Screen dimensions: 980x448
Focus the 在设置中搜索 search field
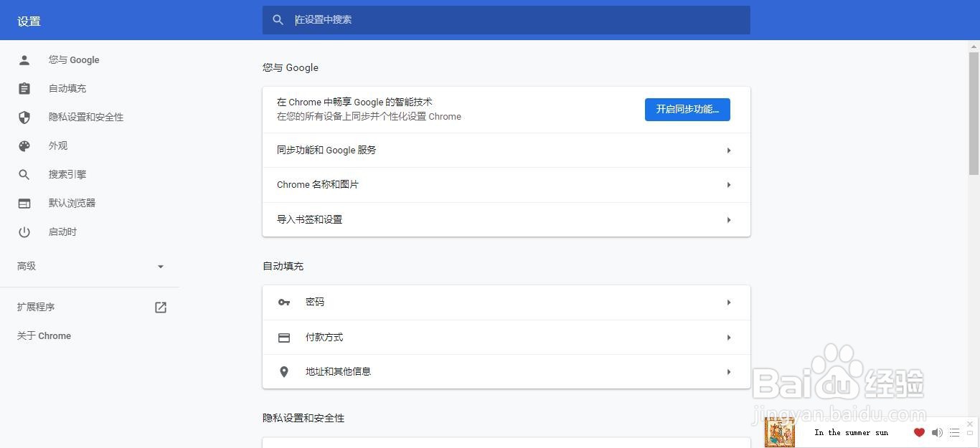507,20
